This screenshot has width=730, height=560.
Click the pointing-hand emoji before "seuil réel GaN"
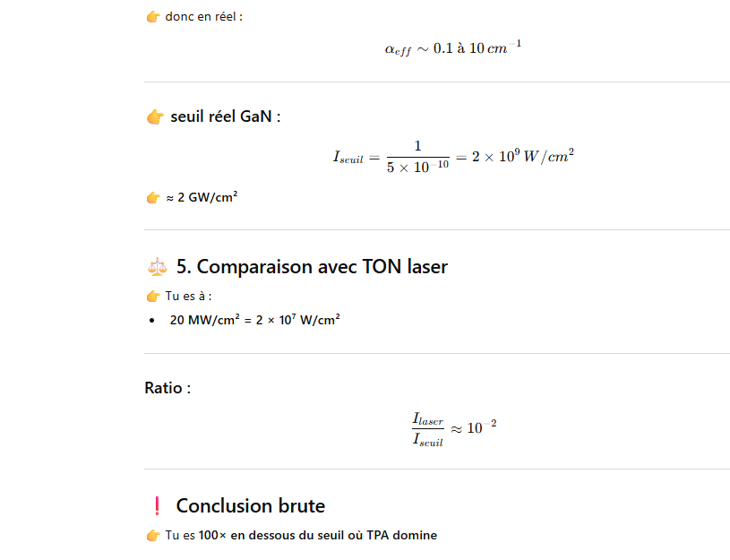click(x=155, y=116)
